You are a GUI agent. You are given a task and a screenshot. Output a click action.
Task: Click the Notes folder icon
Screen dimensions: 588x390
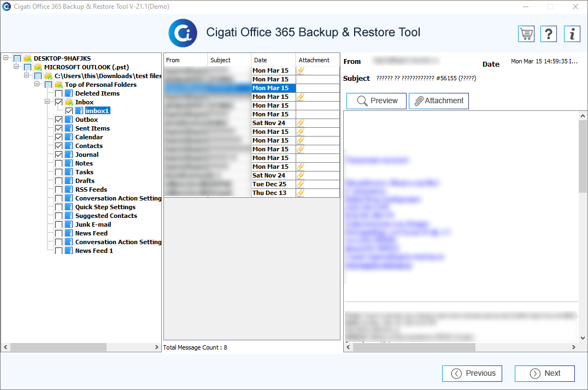pyautogui.click(x=69, y=163)
